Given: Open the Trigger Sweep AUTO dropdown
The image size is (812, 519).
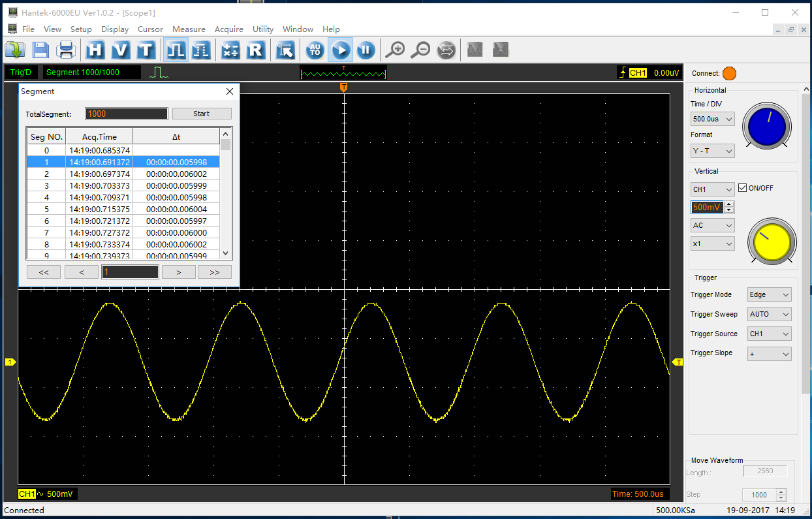Looking at the screenshot, I should point(769,314).
